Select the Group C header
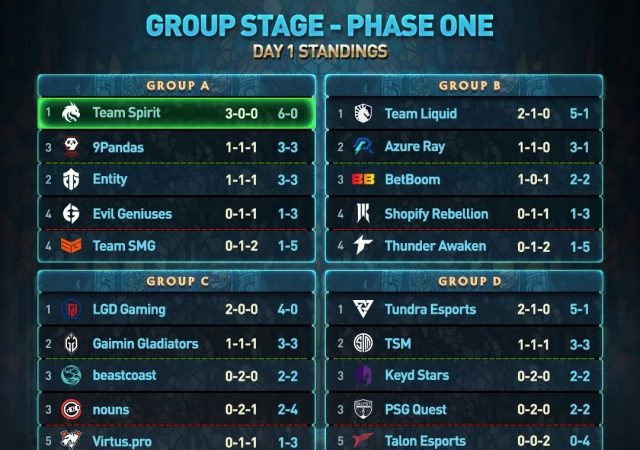Viewport: 640px width, 450px height. click(x=177, y=282)
